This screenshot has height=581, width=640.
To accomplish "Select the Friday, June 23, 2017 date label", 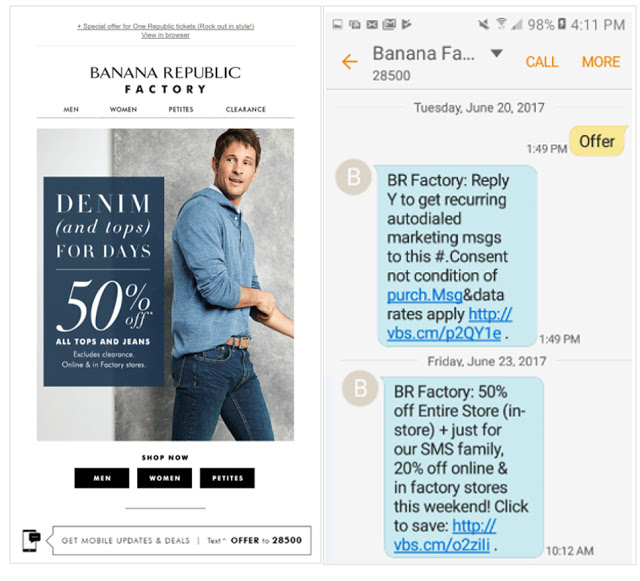I will [487, 361].
